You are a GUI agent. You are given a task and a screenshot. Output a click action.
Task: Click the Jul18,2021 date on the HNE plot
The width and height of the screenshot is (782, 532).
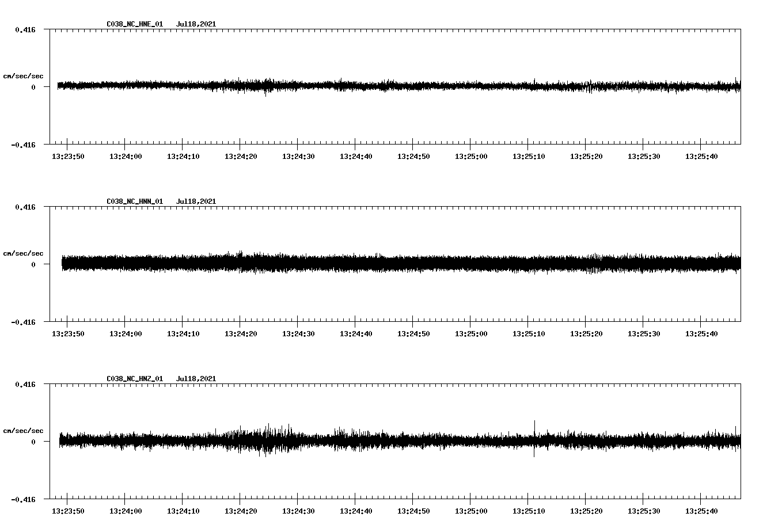coord(196,24)
